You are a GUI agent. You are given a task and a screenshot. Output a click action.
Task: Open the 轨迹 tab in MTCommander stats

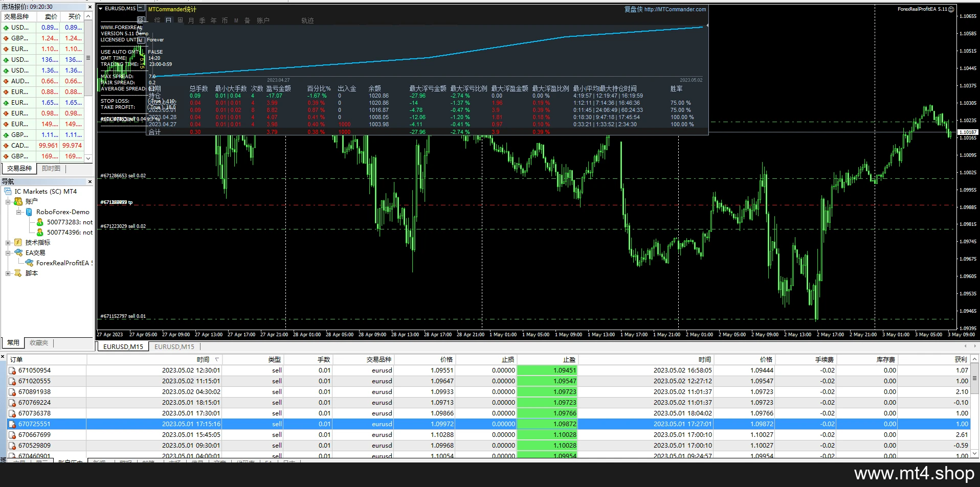tap(307, 20)
